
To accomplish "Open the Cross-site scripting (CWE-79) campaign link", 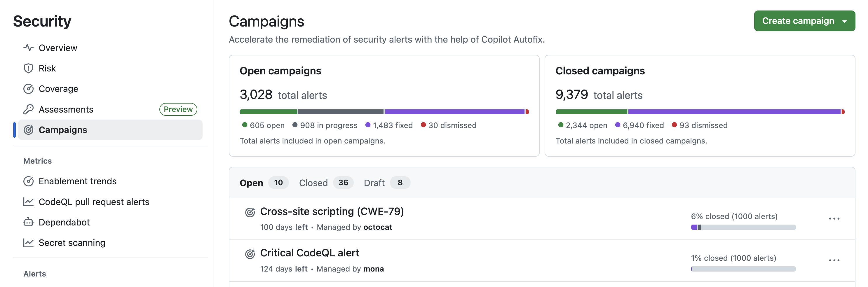I will tap(332, 211).
